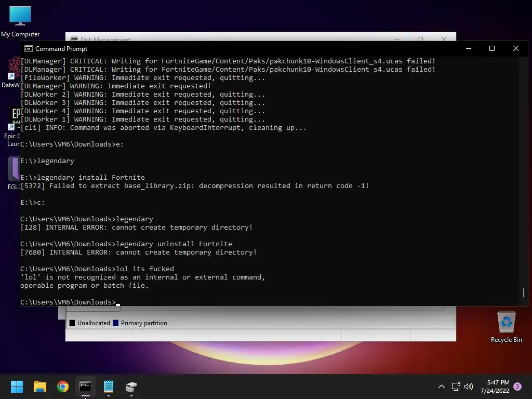Screen dimensions: 532x399
Task: Open notification center badge showing 3
Action: click(x=517, y=387)
